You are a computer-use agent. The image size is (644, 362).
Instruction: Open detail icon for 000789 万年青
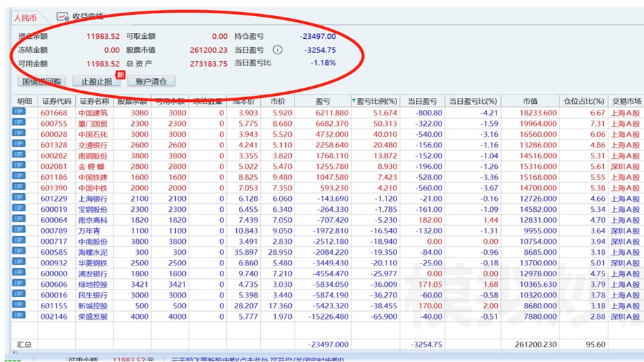point(19,229)
